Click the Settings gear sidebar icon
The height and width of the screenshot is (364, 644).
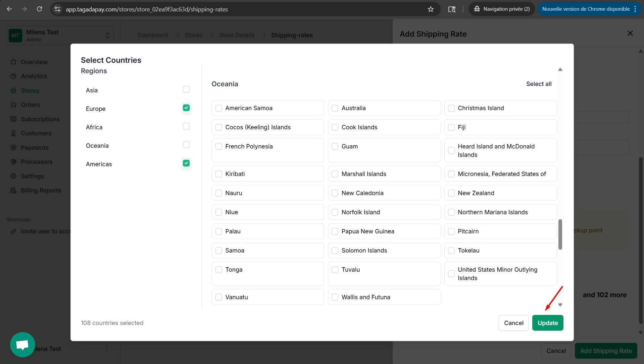coord(13,176)
